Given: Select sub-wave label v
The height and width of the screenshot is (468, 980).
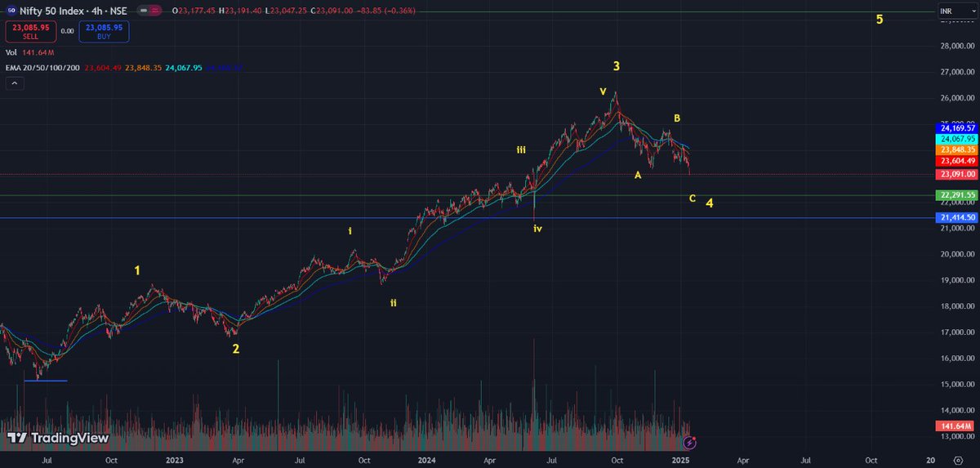Looking at the screenshot, I should click(603, 91).
